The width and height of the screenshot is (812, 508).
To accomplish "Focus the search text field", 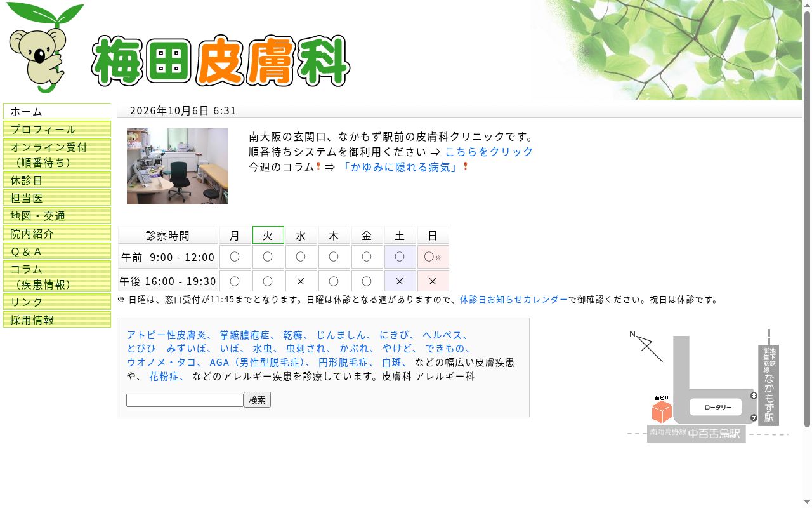I will coord(185,400).
